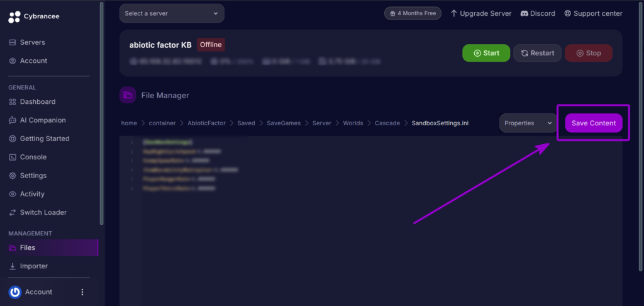This screenshot has height=306, width=644.
Task: Go to AbioticFactor folder in breadcrumb
Action: [x=206, y=123]
